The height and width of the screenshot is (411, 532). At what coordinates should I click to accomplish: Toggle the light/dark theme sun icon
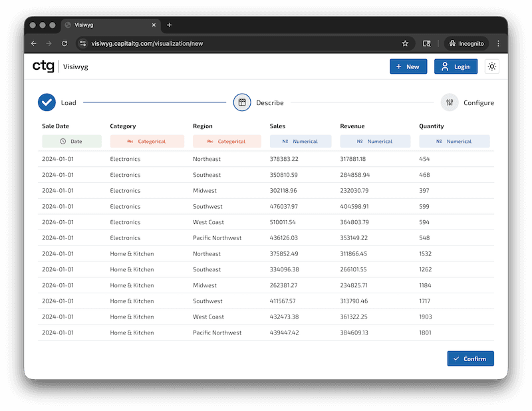coord(492,67)
